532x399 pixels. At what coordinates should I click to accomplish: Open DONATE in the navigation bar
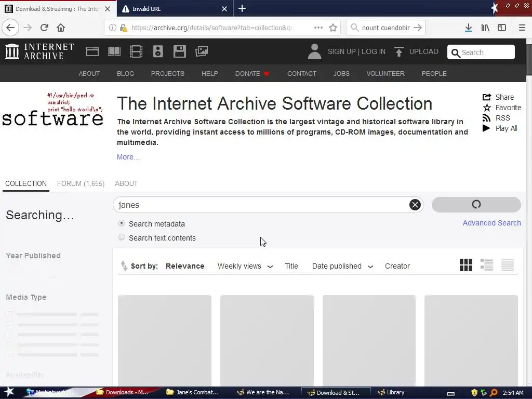[252, 74]
